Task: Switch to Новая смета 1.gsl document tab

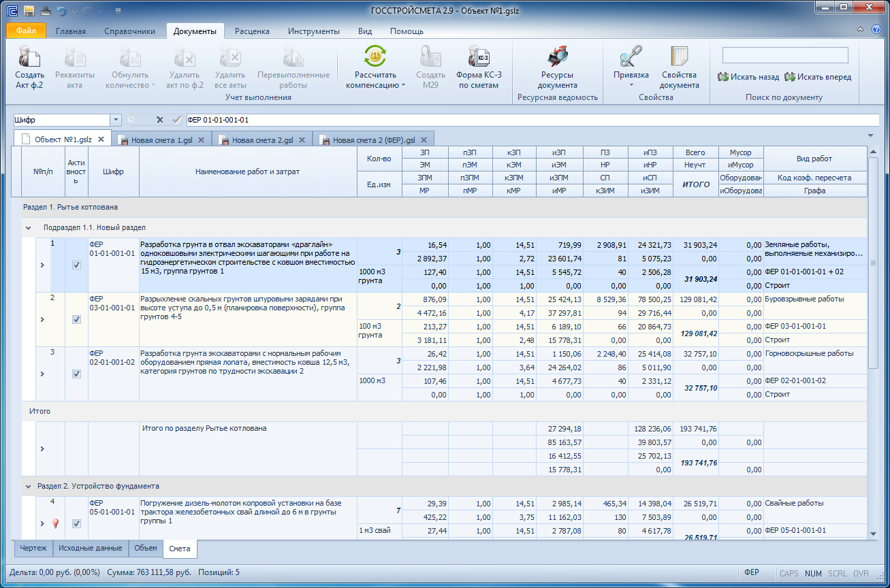Action: [162, 140]
